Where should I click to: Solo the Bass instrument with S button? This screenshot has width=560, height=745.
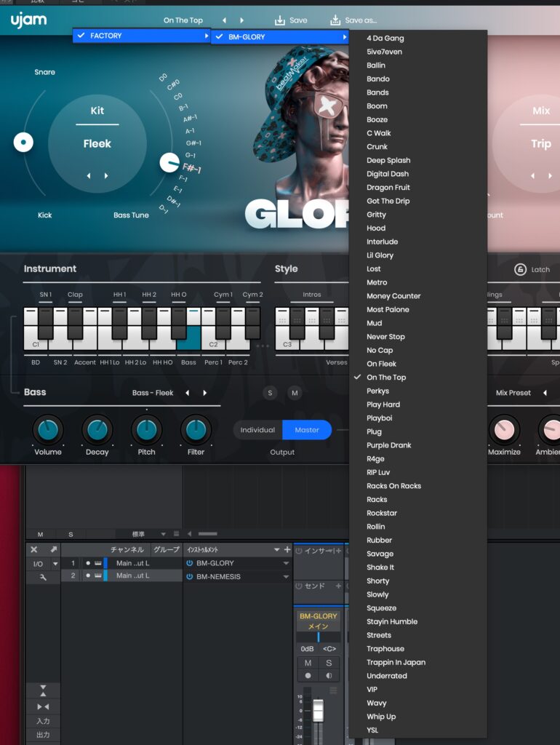click(x=271, y=393)
